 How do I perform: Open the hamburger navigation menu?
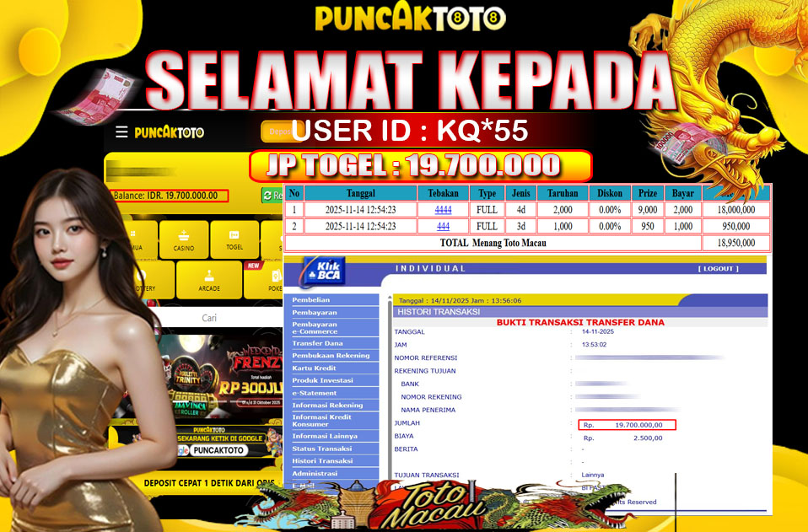(121, 132)
